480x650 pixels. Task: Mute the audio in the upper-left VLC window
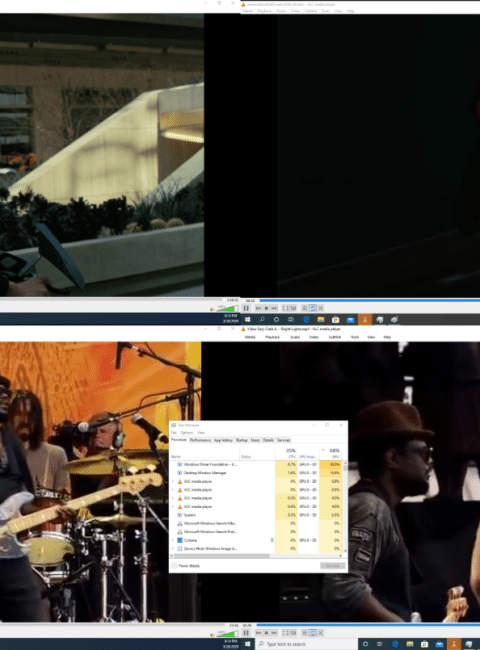coord(213,309)
